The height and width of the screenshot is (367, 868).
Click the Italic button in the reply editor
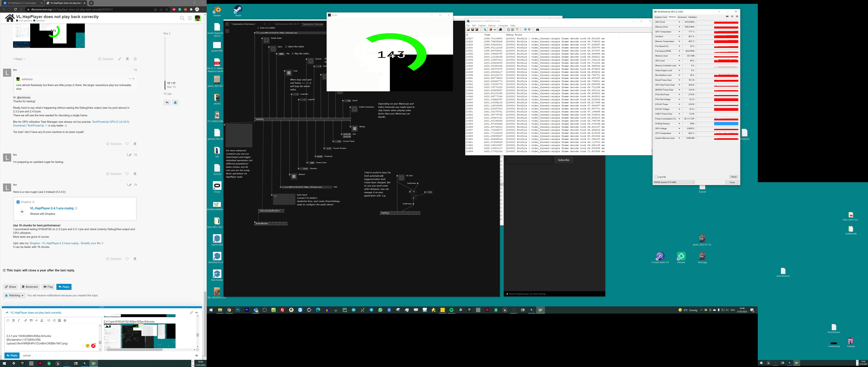[19, 321]
